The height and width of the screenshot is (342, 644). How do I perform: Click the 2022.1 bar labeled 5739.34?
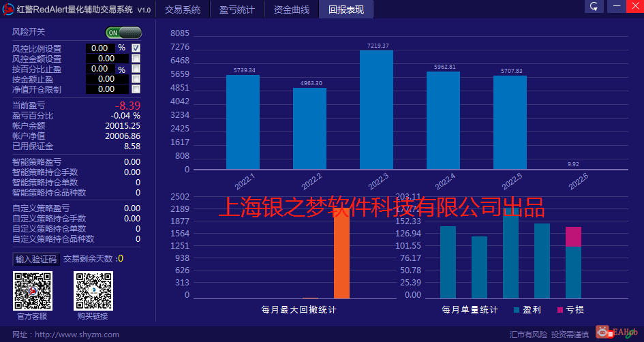point(243,122)
